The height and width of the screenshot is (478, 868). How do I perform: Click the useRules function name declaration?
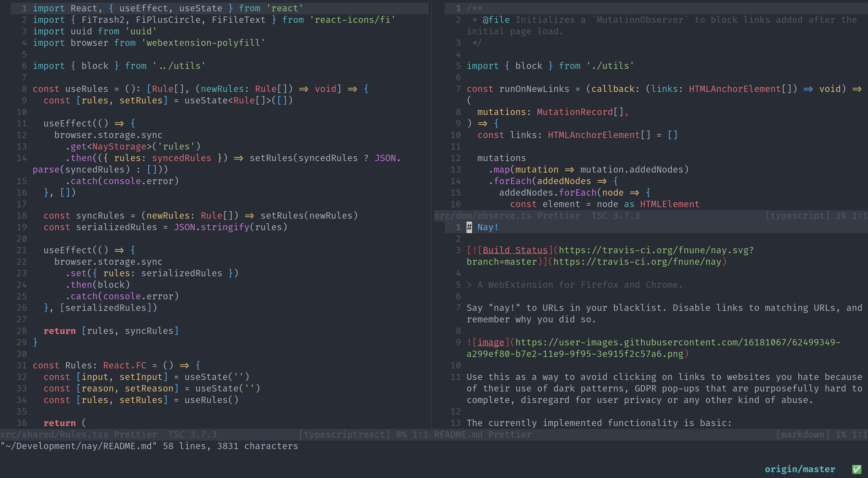87,89
